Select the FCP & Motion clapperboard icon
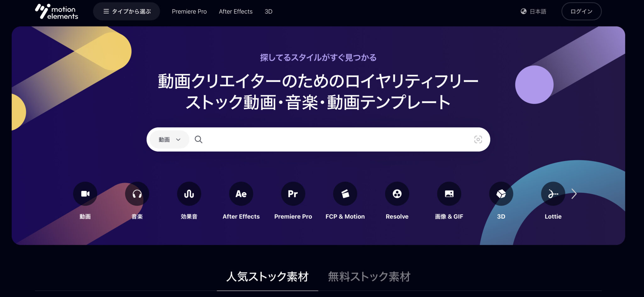644x297 pixels. (x=345, y=193)
